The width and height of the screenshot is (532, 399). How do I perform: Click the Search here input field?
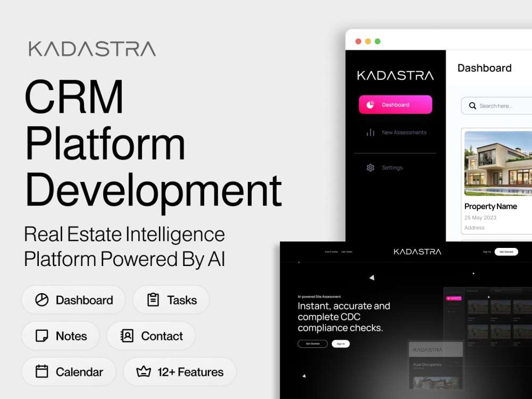coord(496,106)
